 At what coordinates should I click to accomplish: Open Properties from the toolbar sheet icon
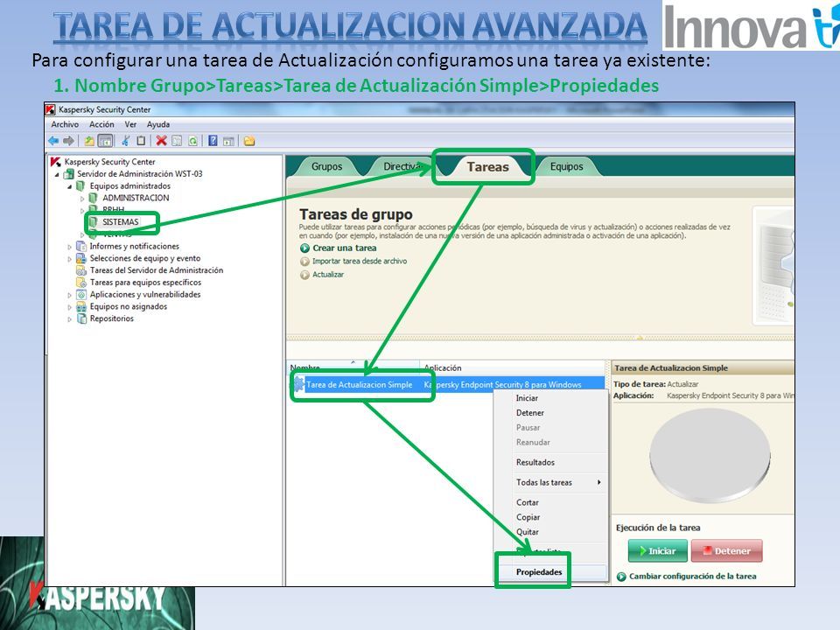click(x=177, y=141)
